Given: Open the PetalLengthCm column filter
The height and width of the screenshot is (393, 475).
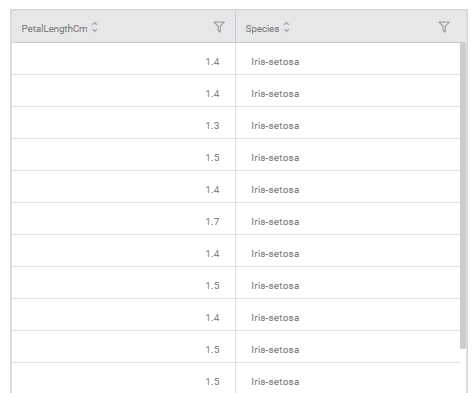Looking at the screenshot, I should [x=219, y=27].
